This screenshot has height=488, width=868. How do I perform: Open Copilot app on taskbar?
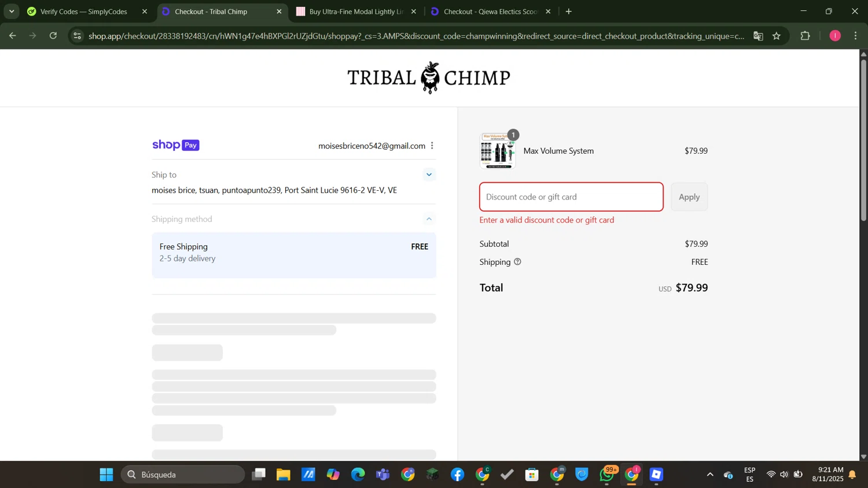(333, 475)
